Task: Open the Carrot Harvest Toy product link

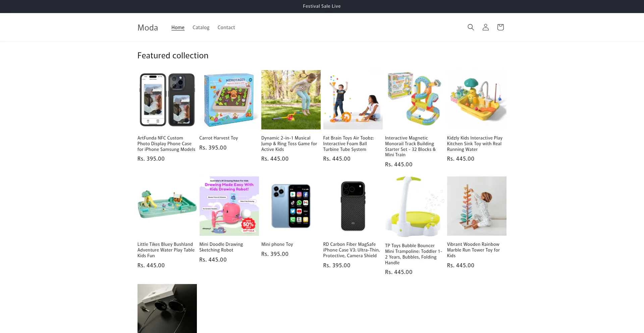Action: (x=218, y=138)
